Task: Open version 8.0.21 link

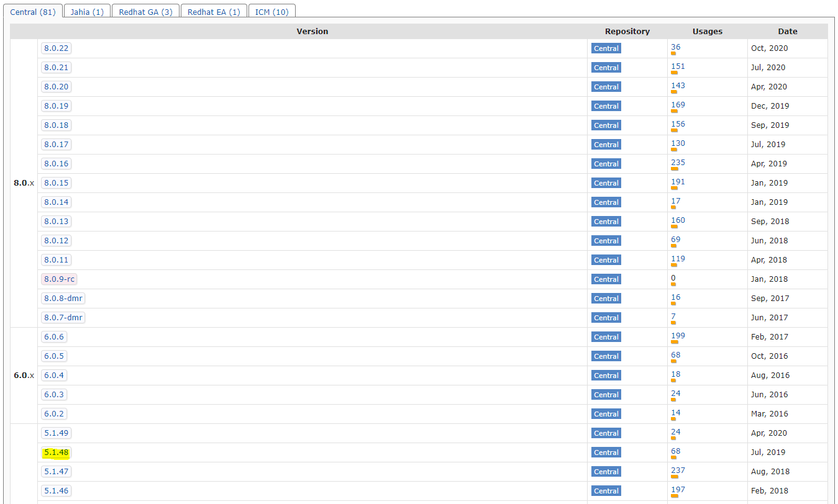Action: (x=56, y=68)
